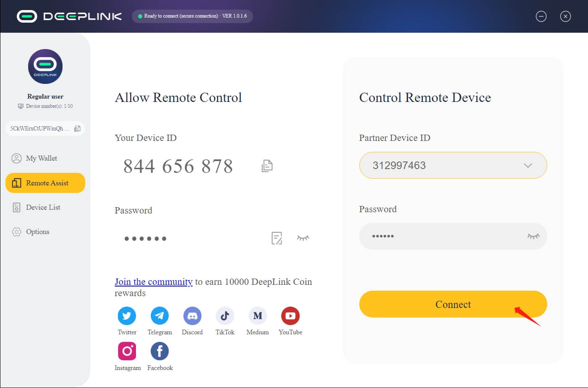Click the wallet address text 5CkWErxCtUPWmQh
Screen dimensions: 588x388
click(x=39, y=128)
